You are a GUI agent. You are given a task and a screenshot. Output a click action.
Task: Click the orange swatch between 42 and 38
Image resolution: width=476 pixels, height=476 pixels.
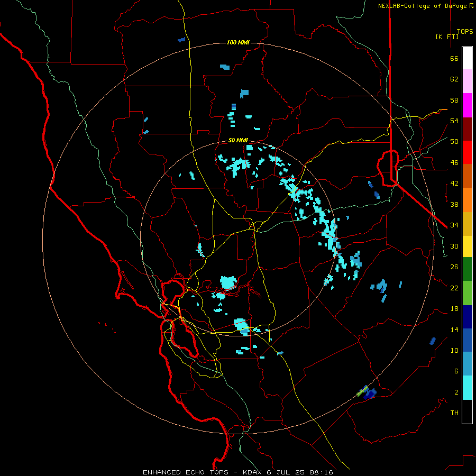point(467,200)
